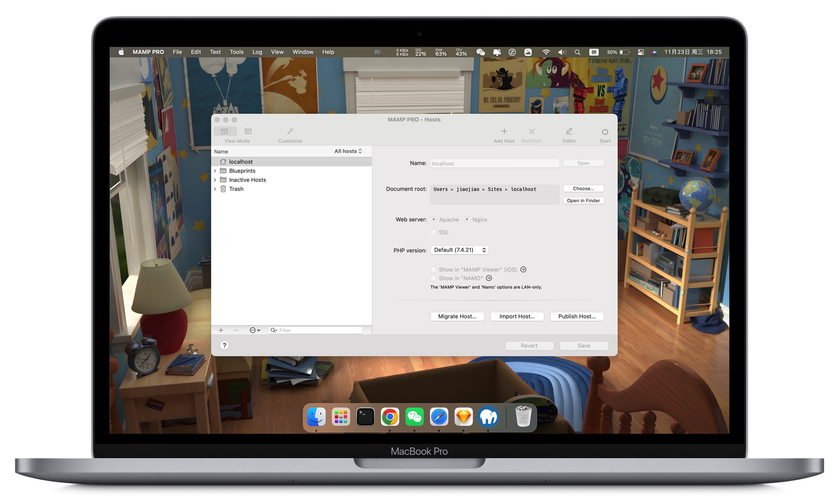This screenshot has width=840, height=504.
Task: Open the Trash in the Dock
Action: click(x=523, y=417)
